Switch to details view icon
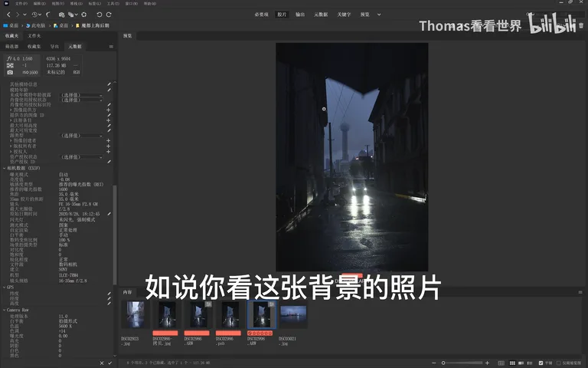The width and height of the screenshot is (588, 368). click(521, 363)
